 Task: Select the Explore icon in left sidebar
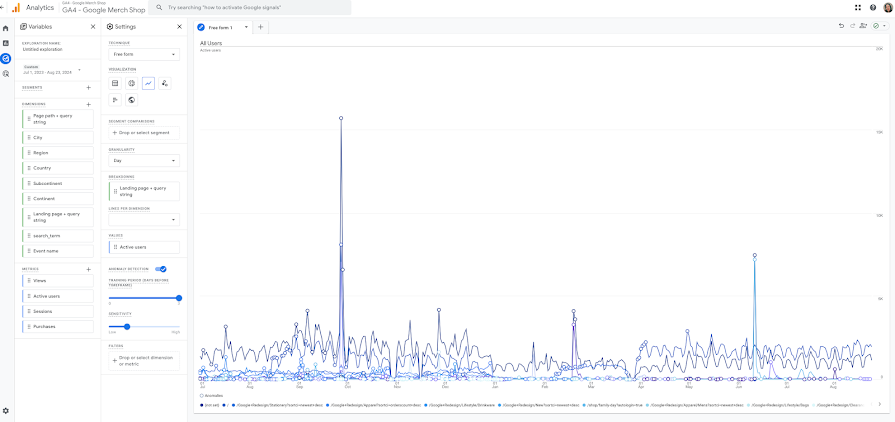coord(6,58)
